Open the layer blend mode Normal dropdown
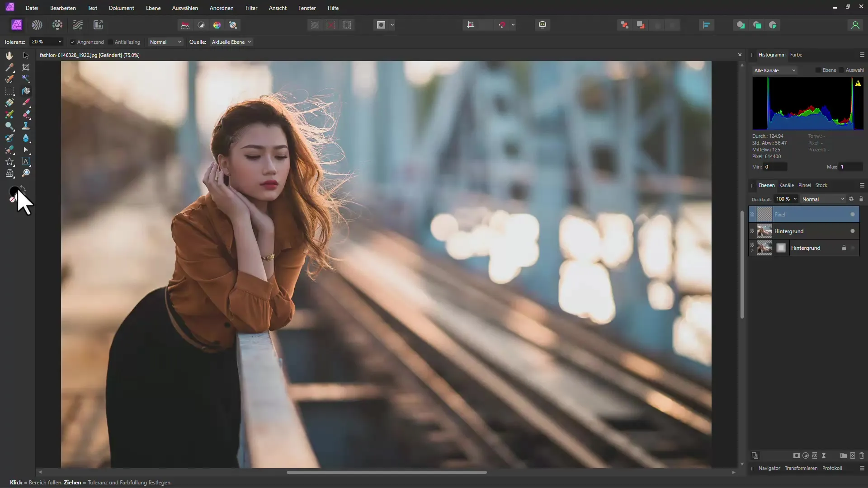Screen dimensions: 868x488 click(823, 199)
